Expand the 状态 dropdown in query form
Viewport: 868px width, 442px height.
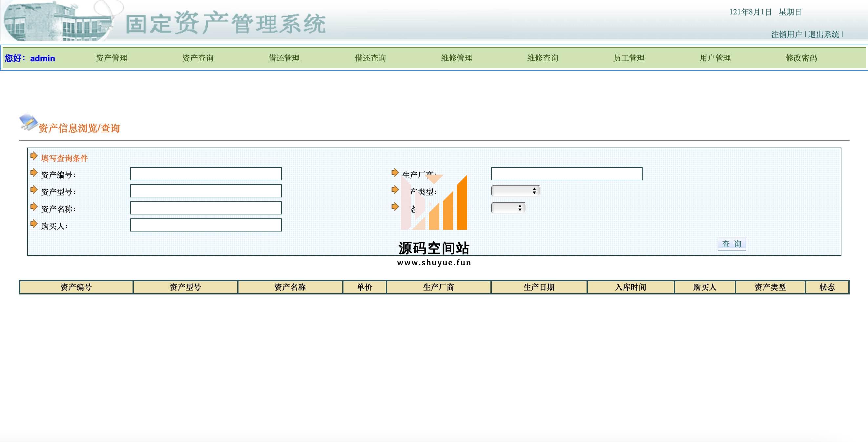[508, 208]
